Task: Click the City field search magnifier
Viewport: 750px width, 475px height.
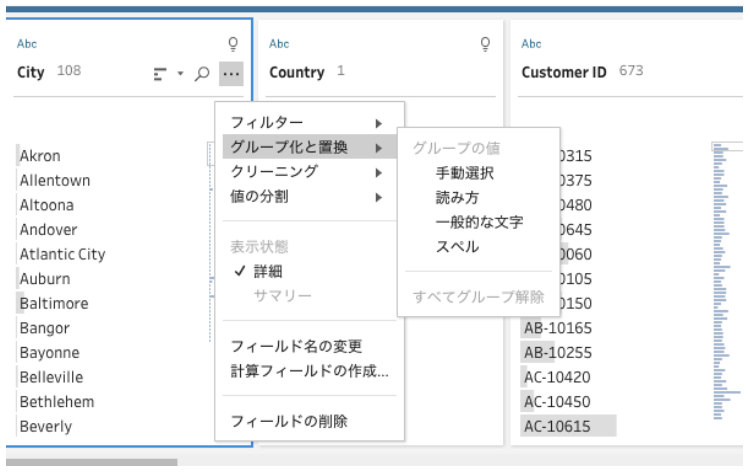Action: click(x=202, y=74)
